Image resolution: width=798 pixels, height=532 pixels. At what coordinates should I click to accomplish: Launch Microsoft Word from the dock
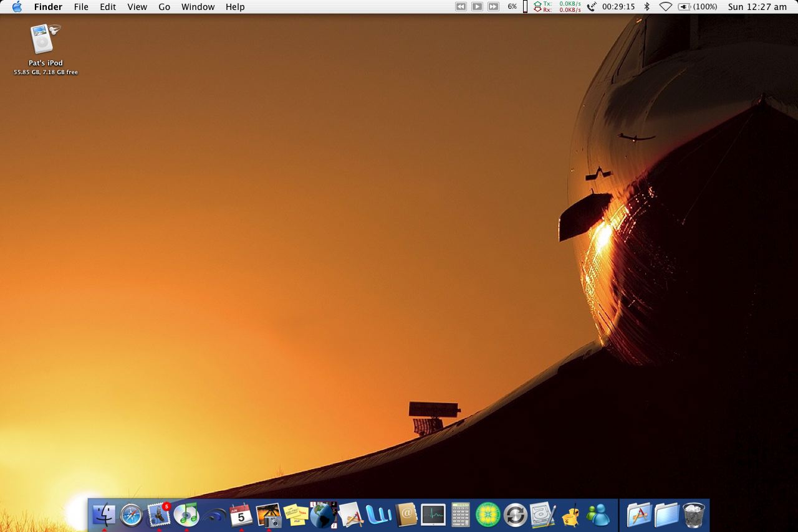click(x=378, y=515)
